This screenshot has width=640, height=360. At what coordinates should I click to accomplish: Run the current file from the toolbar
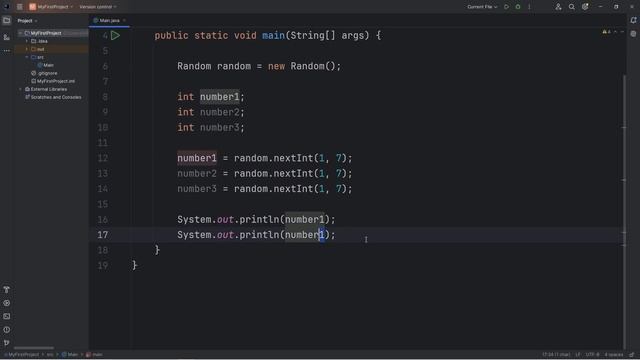click(x=506, y=7)
